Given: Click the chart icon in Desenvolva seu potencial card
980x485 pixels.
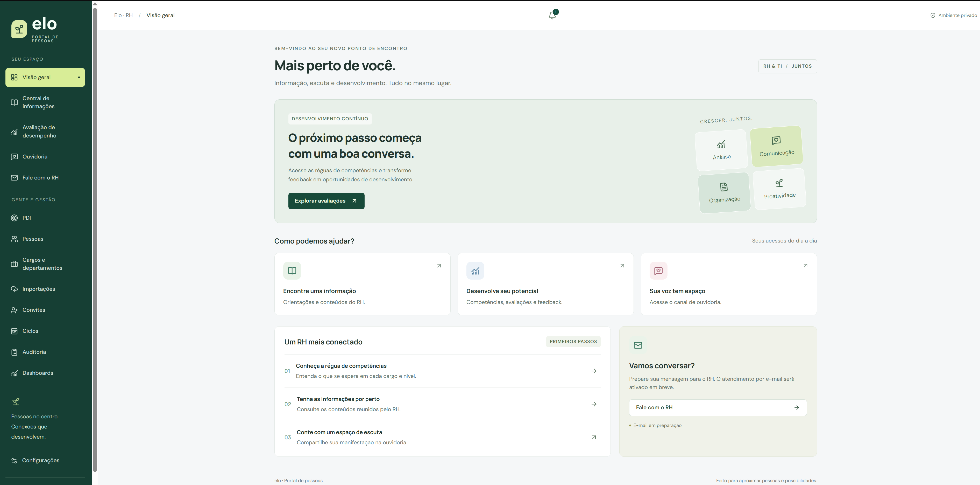Looking at the screenshot, I should coord(475,271).
